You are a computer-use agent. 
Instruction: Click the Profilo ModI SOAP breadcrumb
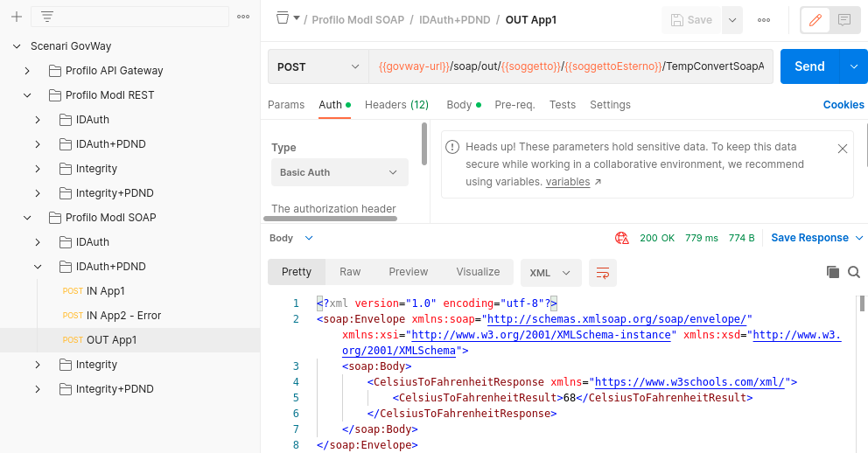tap(358, 20)
